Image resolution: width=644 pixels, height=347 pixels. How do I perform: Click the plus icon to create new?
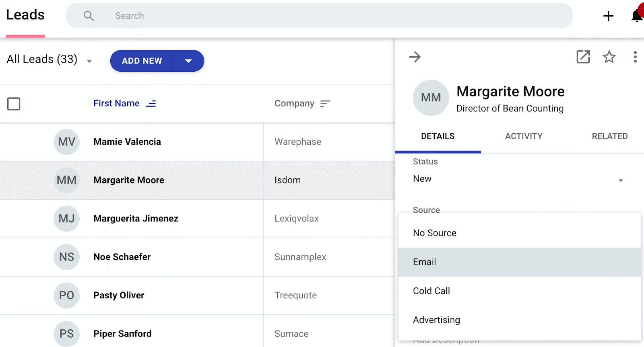pos(608,16)
